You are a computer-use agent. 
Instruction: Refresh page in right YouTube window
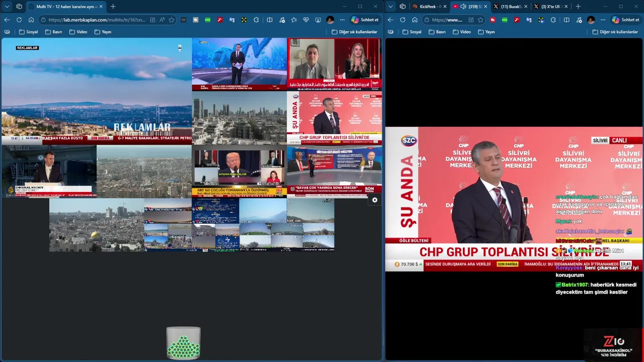402,20
